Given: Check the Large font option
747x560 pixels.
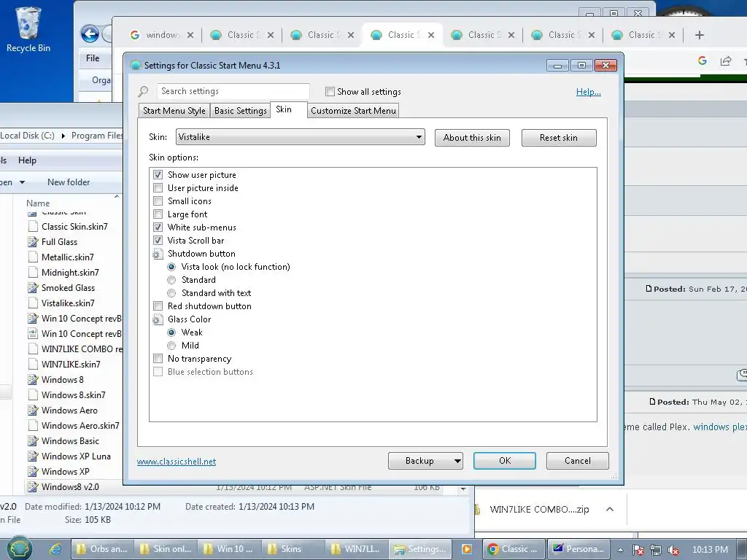Looking at the screenshot, I should point(158,214).
